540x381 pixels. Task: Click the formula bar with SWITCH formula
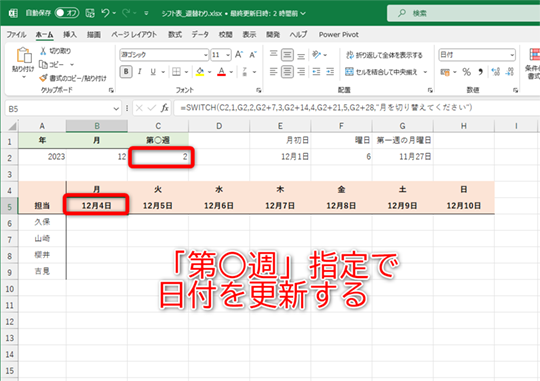357,108
